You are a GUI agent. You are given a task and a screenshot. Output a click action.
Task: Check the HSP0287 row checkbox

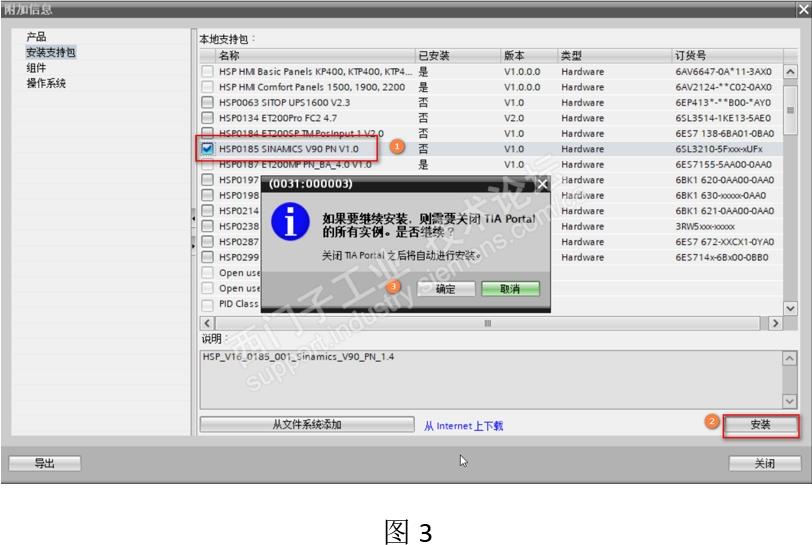(x=208, y=242)
